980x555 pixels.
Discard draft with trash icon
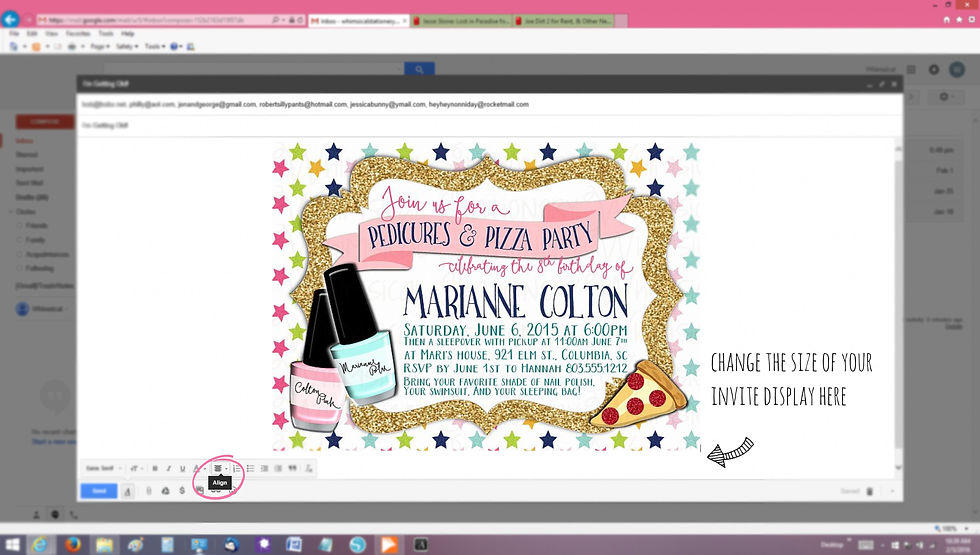tap(869, 491)
